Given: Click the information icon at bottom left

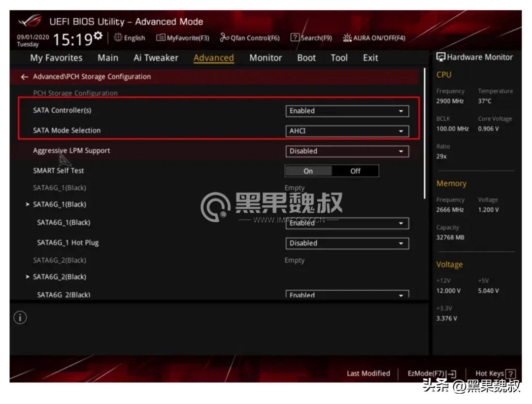Looking at the screenshot, I should click(20, 318).
